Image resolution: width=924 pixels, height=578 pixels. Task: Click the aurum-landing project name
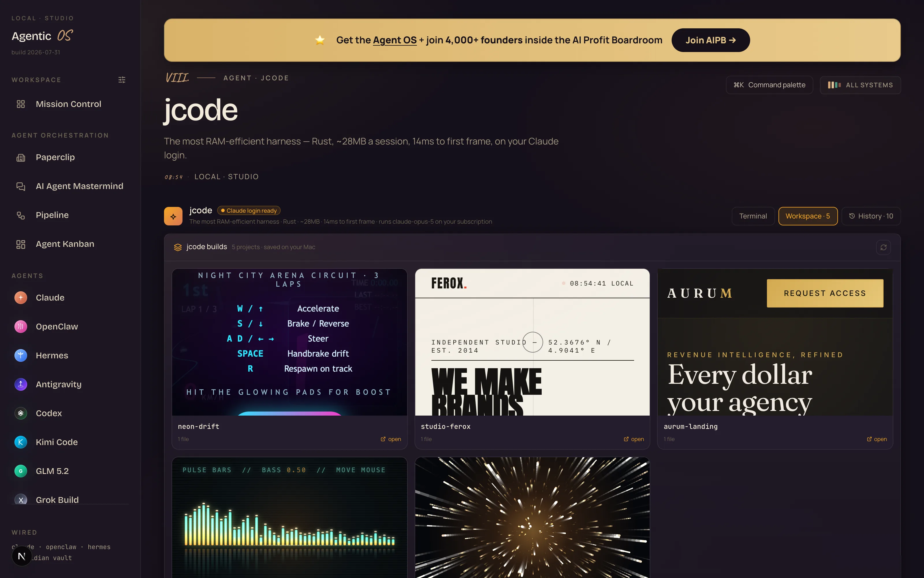pyautogui.click(x=691, y=427)
